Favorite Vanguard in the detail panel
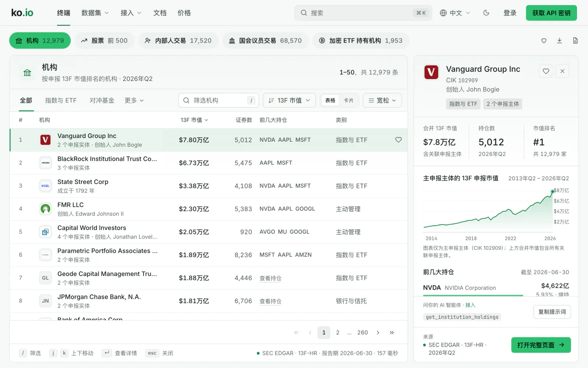The image size is (588, 368). click(x=546, y=71)
